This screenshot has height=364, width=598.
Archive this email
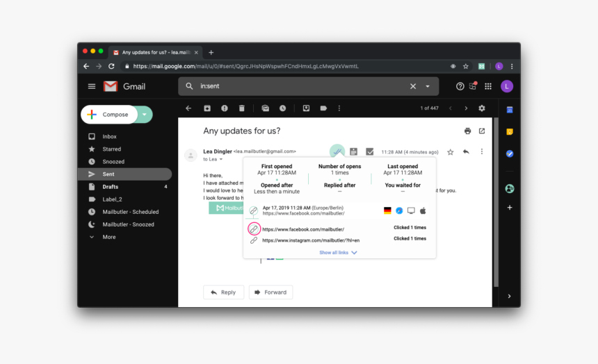click(207, 108)
